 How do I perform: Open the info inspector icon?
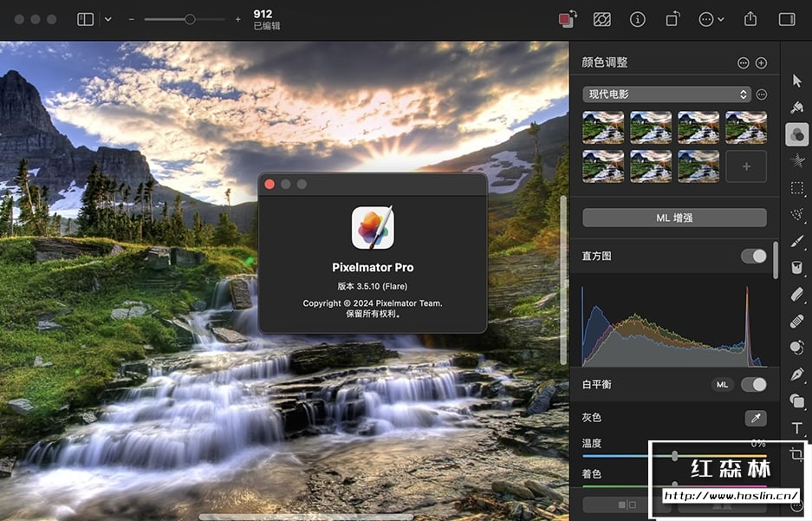(638, 20)
